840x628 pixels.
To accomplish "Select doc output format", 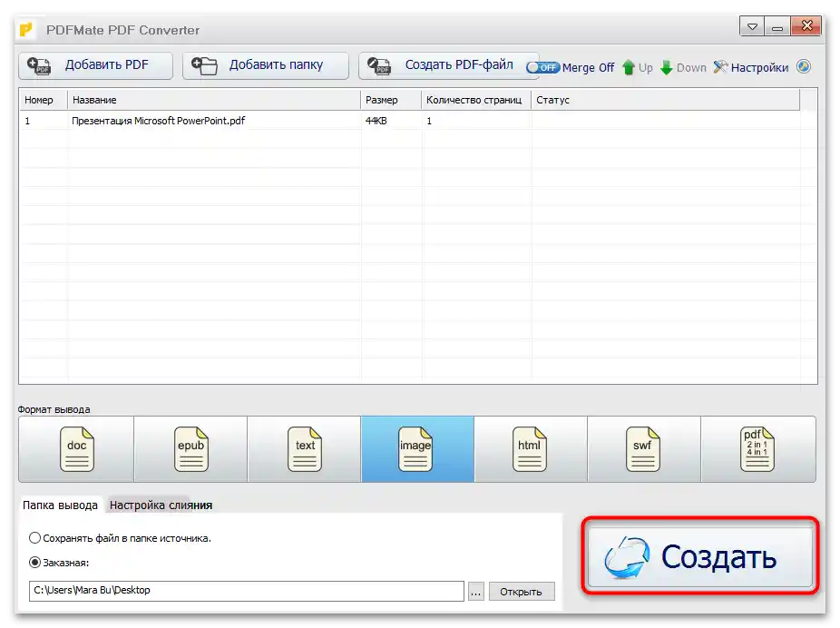I will pyautogui.click(x=76, y=449).
